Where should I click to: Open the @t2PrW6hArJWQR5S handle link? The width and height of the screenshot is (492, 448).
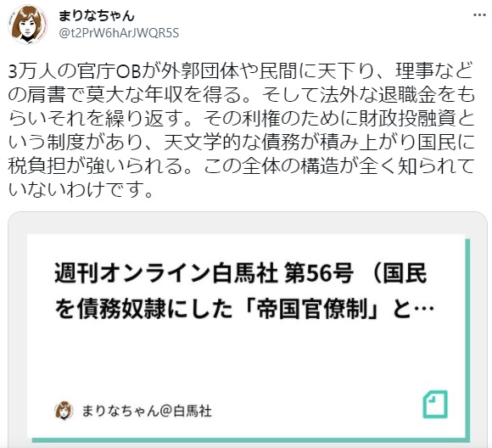(x=119, y=32)
